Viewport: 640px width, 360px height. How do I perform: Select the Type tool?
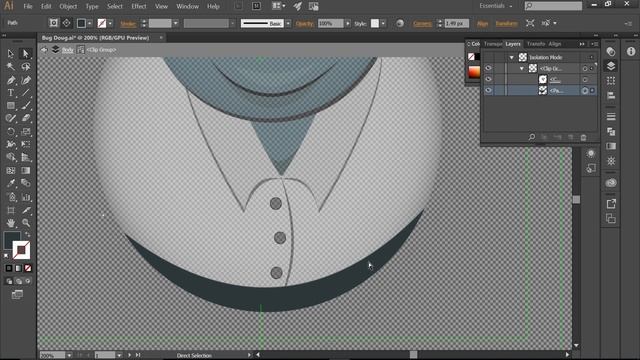click(x=11, y=93)
